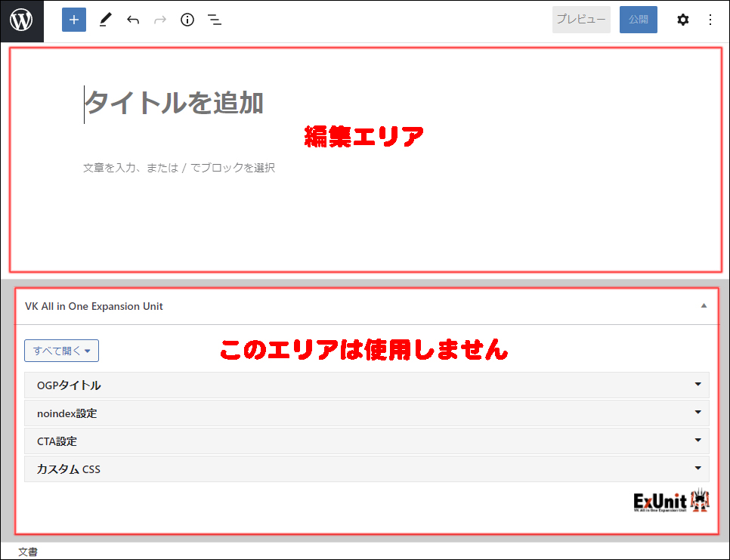Click the 公開 publish button
730x560 pixels.
(638, 20)
